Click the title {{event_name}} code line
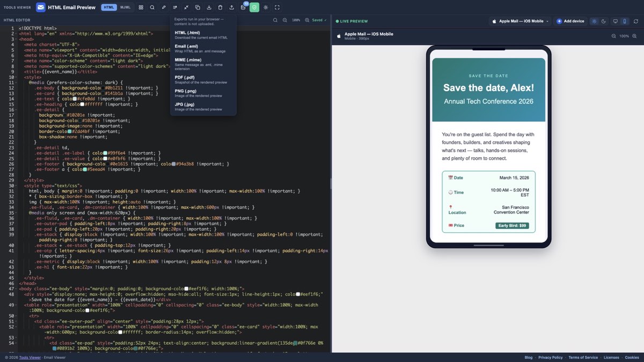Screen dimensions: 644x362 pyautogui.click(x=61, y=71)
